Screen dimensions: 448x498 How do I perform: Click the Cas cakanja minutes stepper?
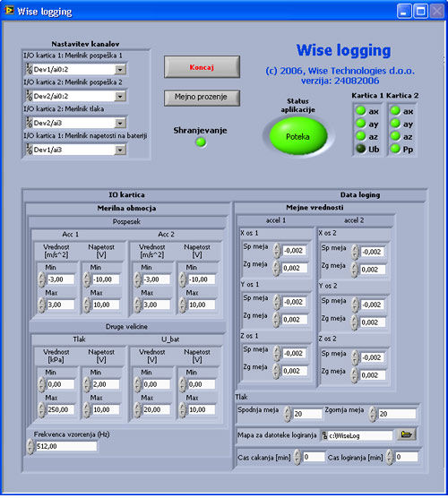tap(297, 458)
